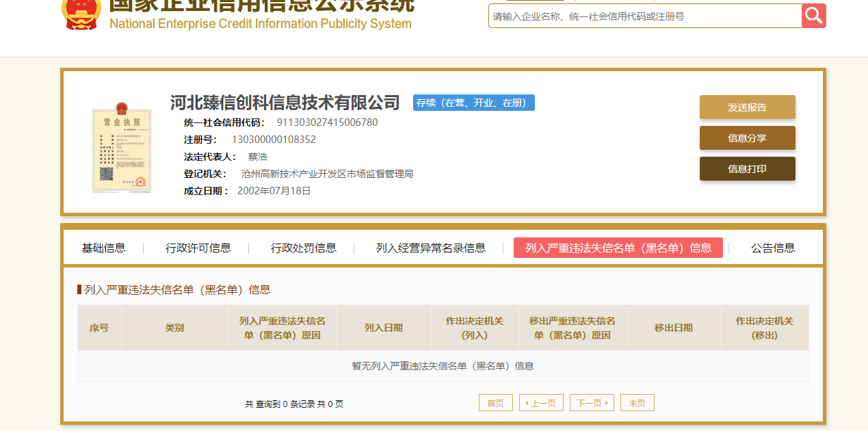The image size is (868, 431).
Task: Click the 类别 column header
Action: click(x=174, y=328)
